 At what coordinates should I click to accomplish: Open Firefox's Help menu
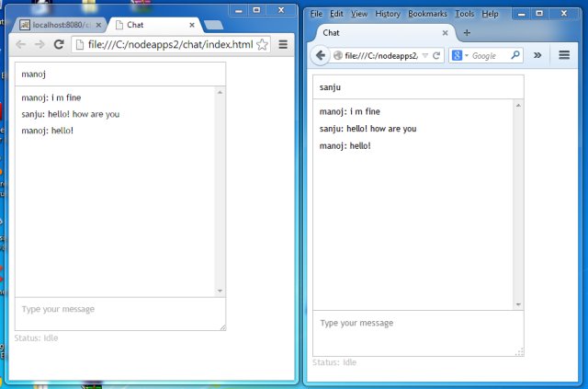(490, 14)
